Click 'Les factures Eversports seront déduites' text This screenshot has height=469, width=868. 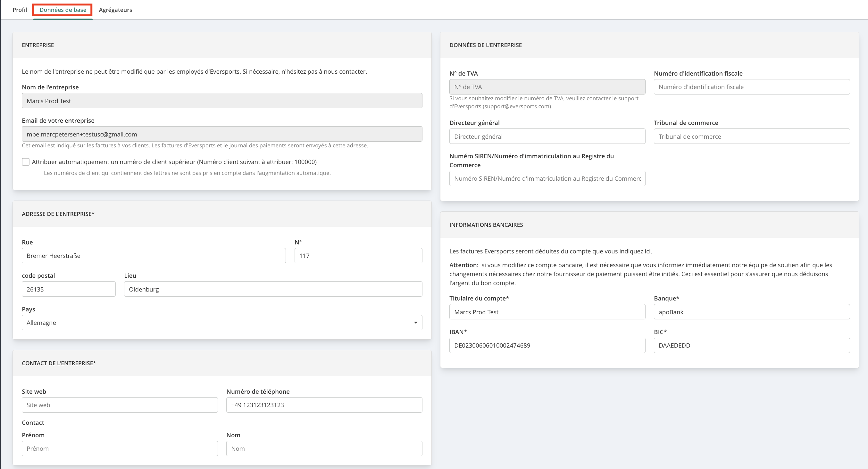pos(551,251)
